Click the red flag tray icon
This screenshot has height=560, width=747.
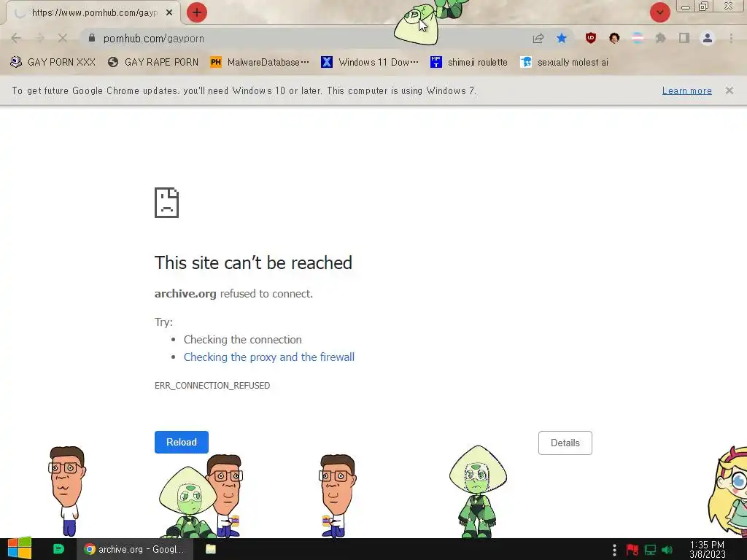632,550
